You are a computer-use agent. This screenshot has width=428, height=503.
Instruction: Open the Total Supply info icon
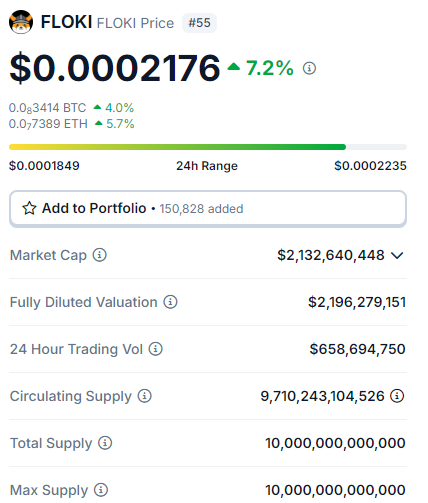click(x=105, y=443)
